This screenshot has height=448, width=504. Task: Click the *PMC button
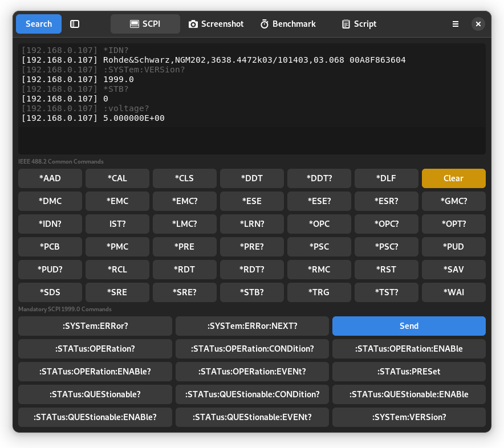(x=117, y=247)
